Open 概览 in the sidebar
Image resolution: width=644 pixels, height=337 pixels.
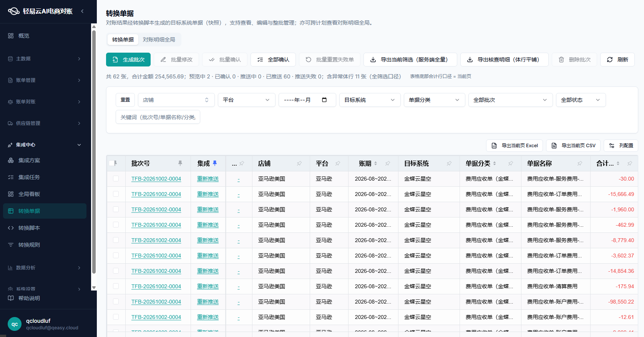45,36
